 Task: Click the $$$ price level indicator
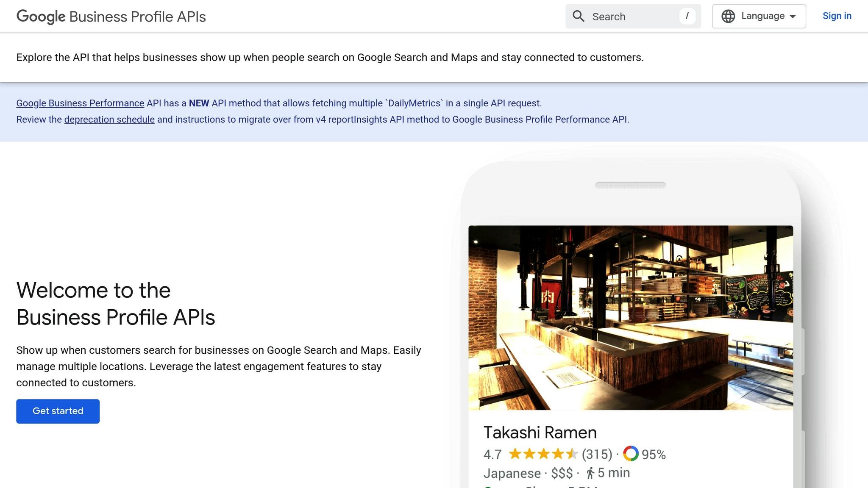[562, 473]
